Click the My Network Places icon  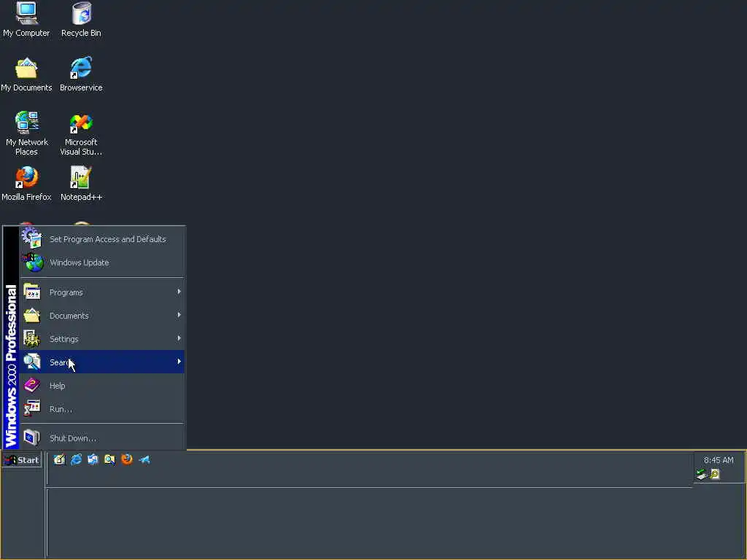pyautogui.click(x=27, y=133)
